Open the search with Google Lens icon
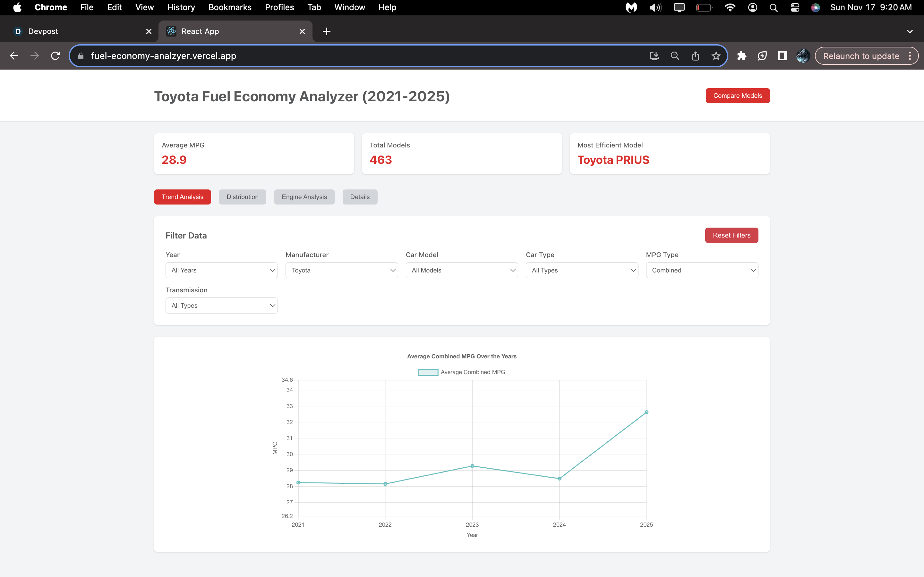The image size is (924, 577). tap(675, 56)
